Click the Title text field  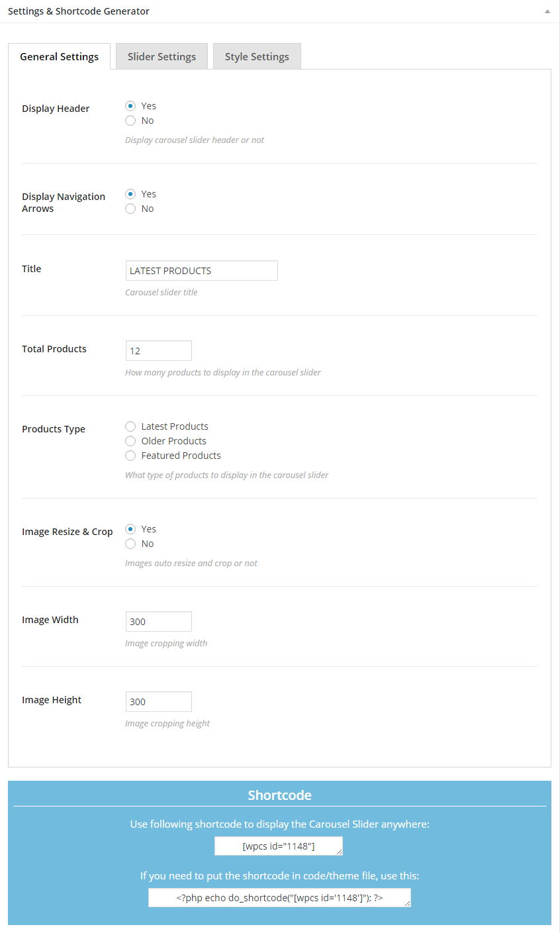click(201, 271)
